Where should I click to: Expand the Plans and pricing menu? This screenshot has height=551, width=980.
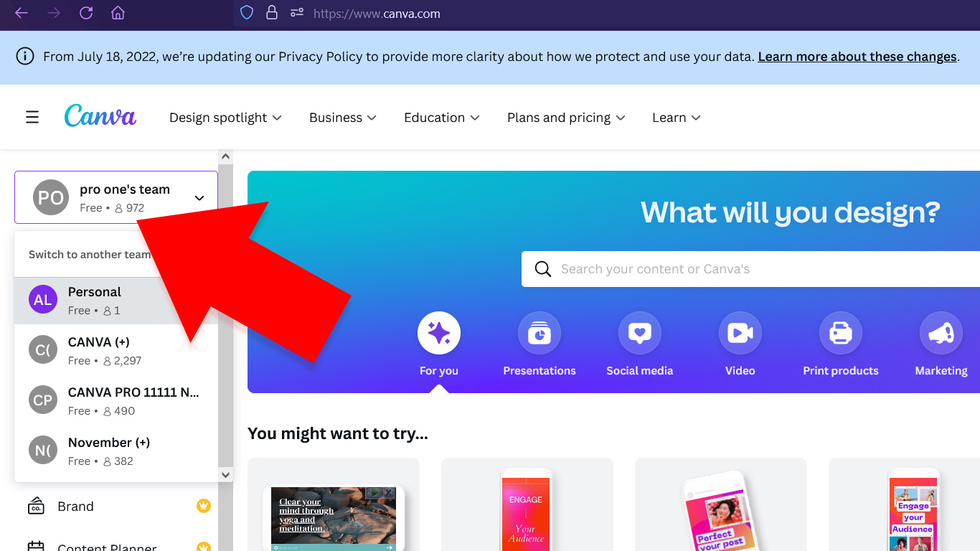coord(566,118)
